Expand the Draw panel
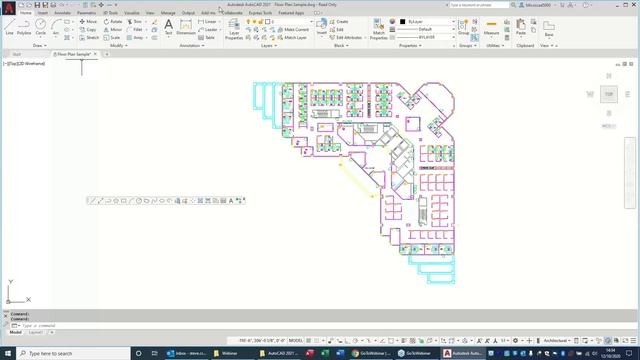 [40, 46]
